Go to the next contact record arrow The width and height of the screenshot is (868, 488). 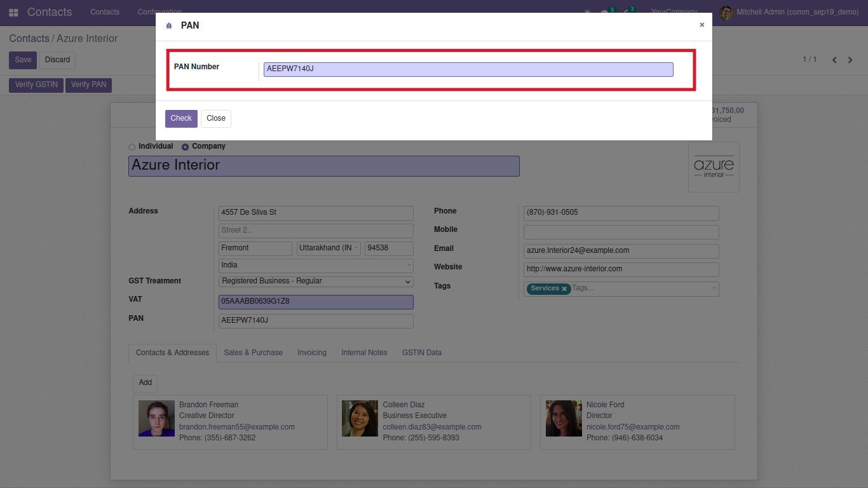(850, 60)
